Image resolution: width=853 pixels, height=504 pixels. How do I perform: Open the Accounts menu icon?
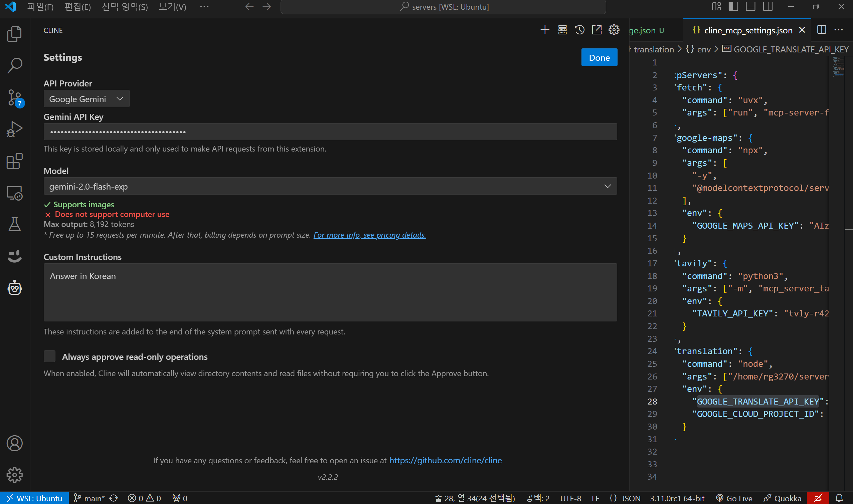(x=15, y=443)
